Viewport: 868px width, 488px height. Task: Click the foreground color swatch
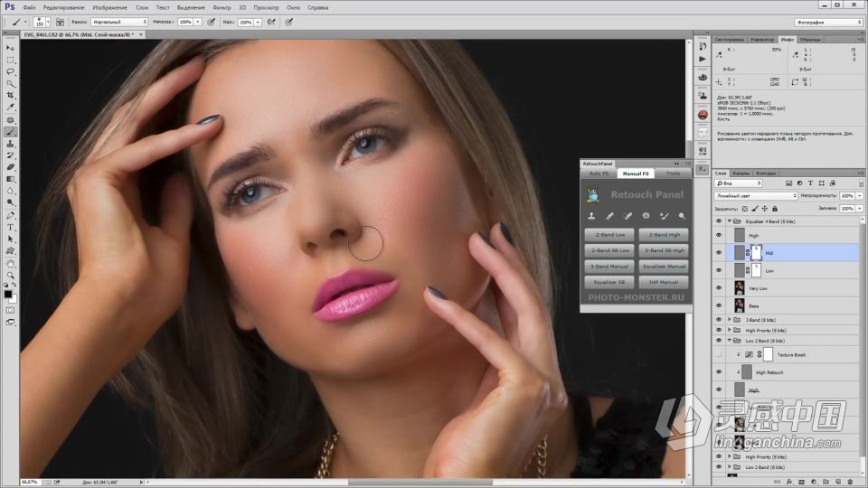(x=8, y=294)
